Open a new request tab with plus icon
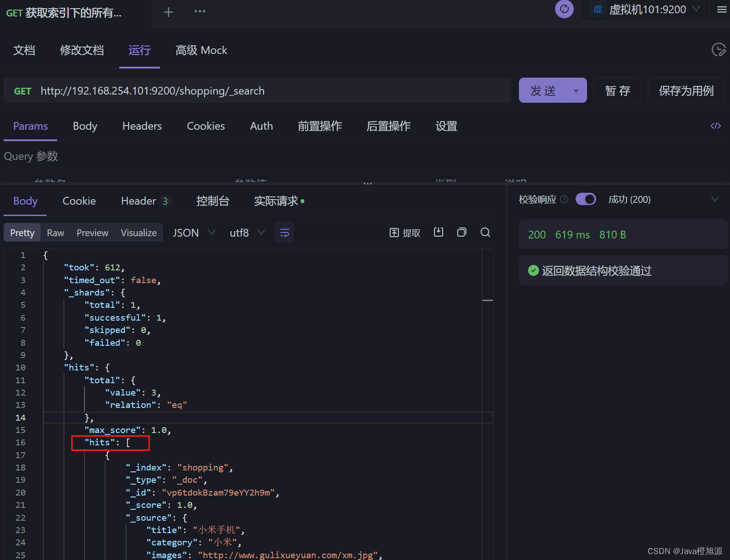Image resolution: width=730 pixels, height=560 pixels. 169,12
